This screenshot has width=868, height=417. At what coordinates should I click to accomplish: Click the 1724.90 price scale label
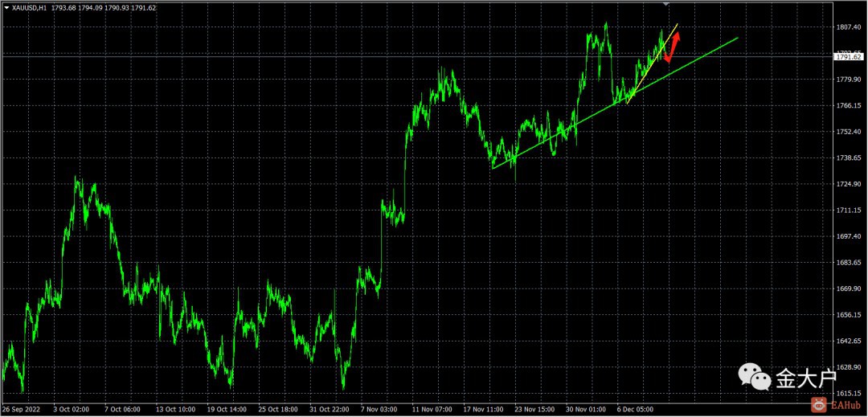tap(848, 184)
